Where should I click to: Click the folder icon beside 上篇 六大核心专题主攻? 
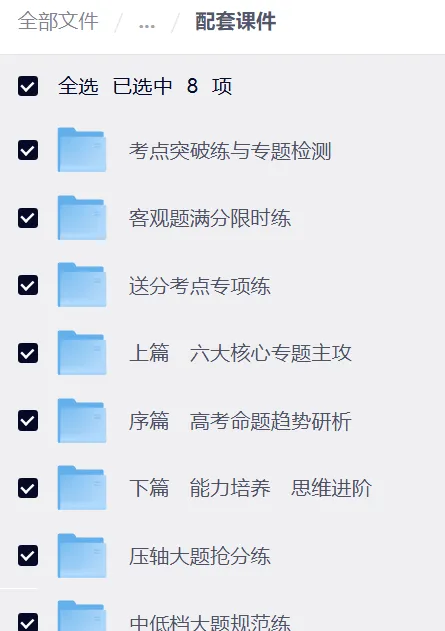(x=82, y=353)
